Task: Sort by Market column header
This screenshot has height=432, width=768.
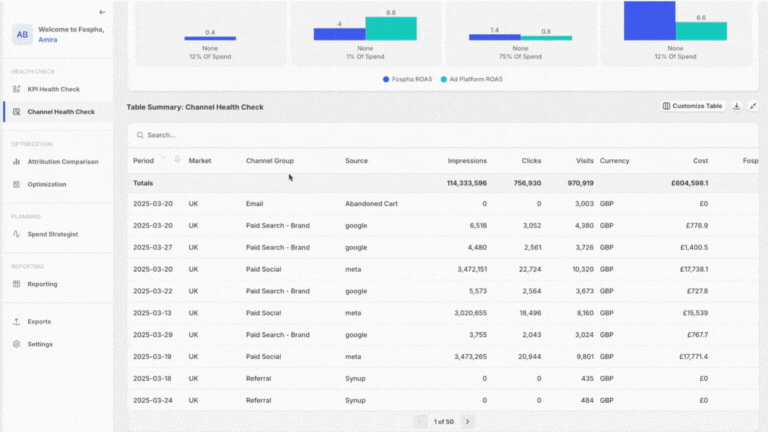Action: pyautogui.click(x=200, y=161)
